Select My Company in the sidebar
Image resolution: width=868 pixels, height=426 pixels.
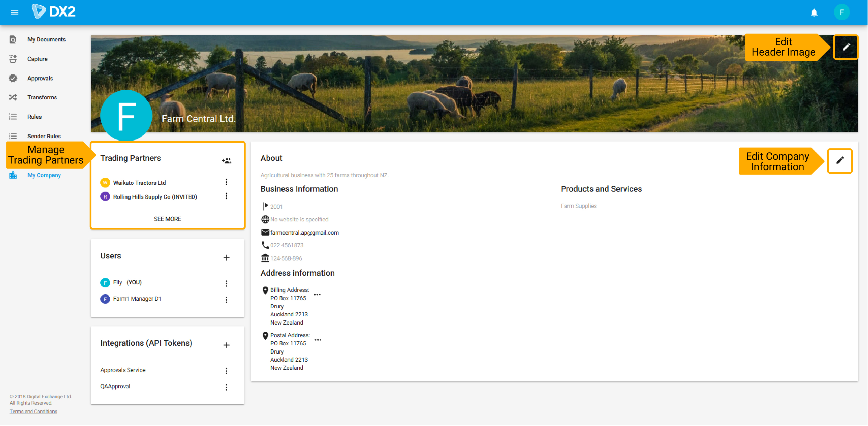coord(44,175)
